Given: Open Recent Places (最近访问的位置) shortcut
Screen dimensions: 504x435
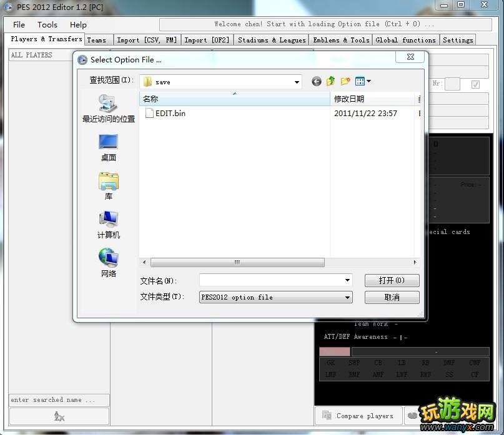Looking at the screenshot, I should (108, 109).
